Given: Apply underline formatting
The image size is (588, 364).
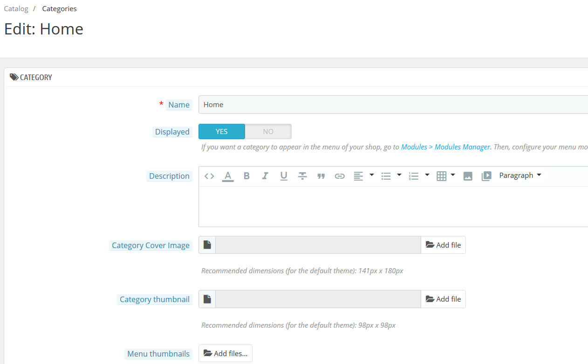Looking at the screenshot, I should point(284,176).
